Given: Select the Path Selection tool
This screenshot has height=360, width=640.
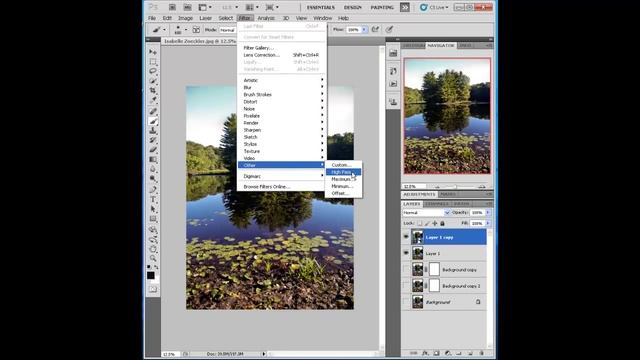Looking at the screenshot, I should pyautogui.click(x=153, y=209).
